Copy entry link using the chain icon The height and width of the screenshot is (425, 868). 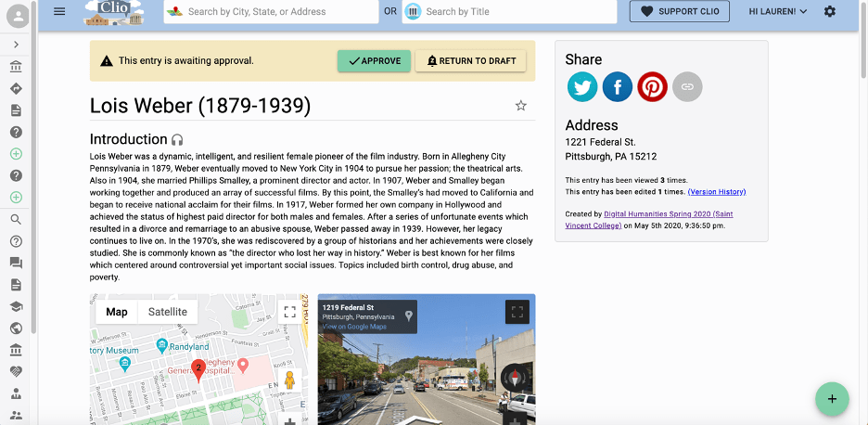[687, 86]
